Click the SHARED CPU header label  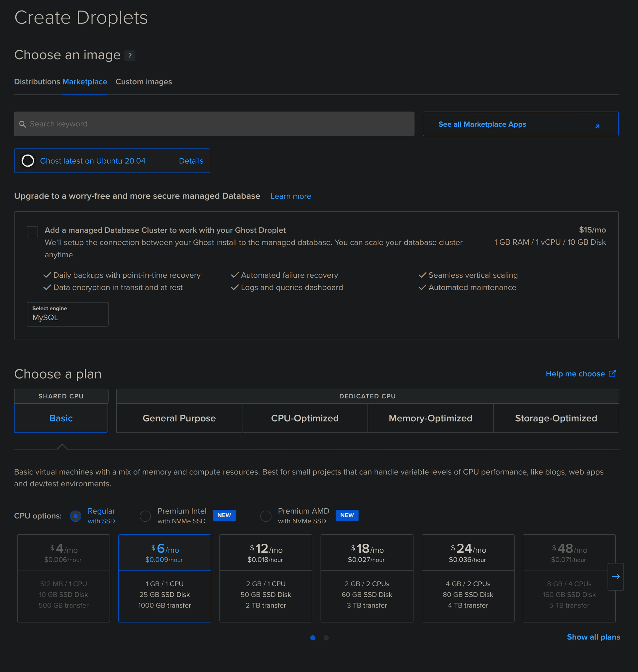coord(61,396)
